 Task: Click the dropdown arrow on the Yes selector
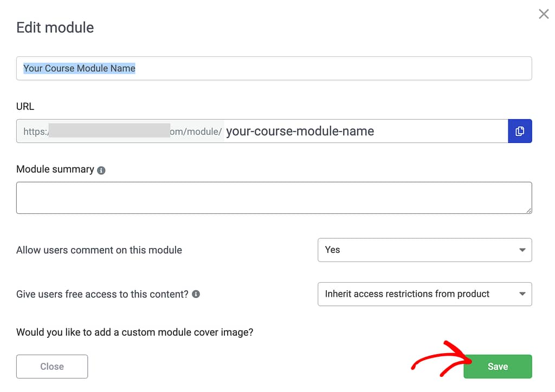click(x=522, y=250)
